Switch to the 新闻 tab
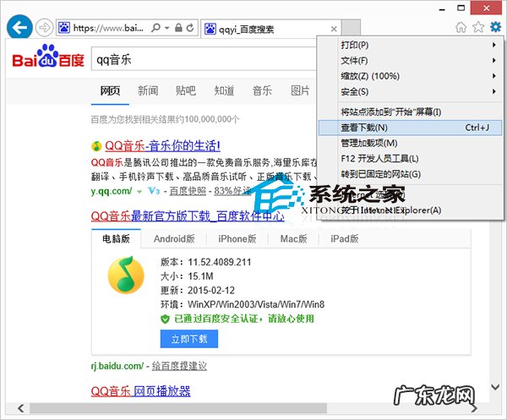 click(148, 91)
